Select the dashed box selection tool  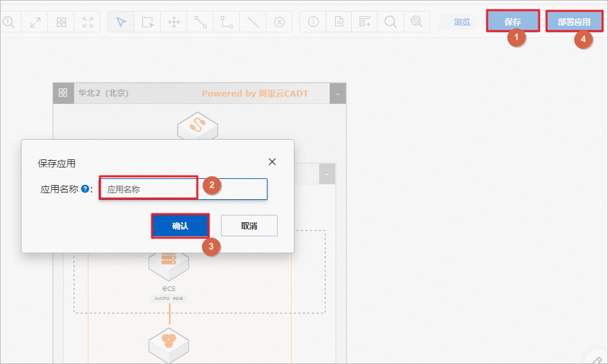click(x=148, y=22)
